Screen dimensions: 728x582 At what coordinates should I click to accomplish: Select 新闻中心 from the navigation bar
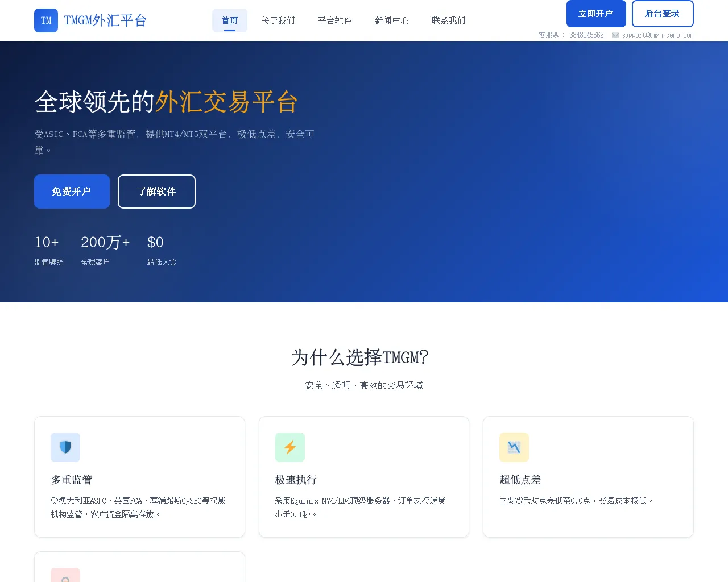tap(392, 20)
